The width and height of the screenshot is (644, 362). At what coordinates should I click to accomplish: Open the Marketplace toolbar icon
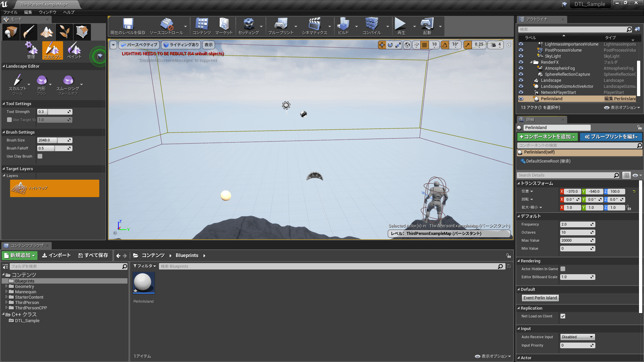point(224,26)
